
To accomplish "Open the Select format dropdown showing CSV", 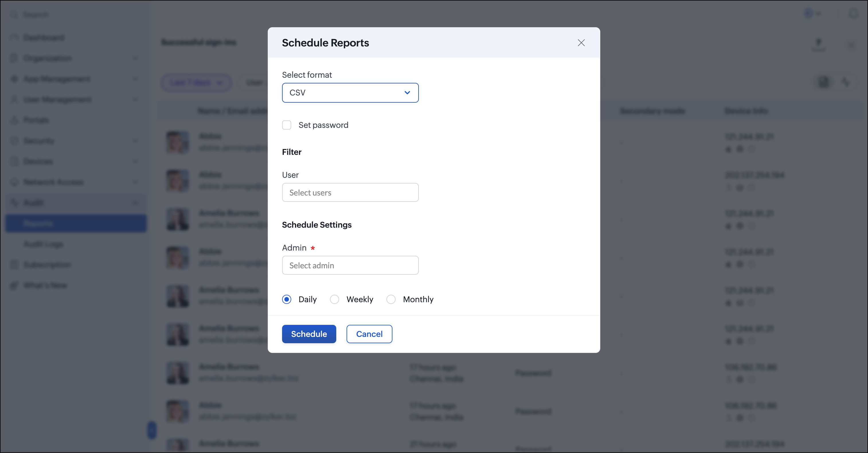I will (x=350, y=93).
